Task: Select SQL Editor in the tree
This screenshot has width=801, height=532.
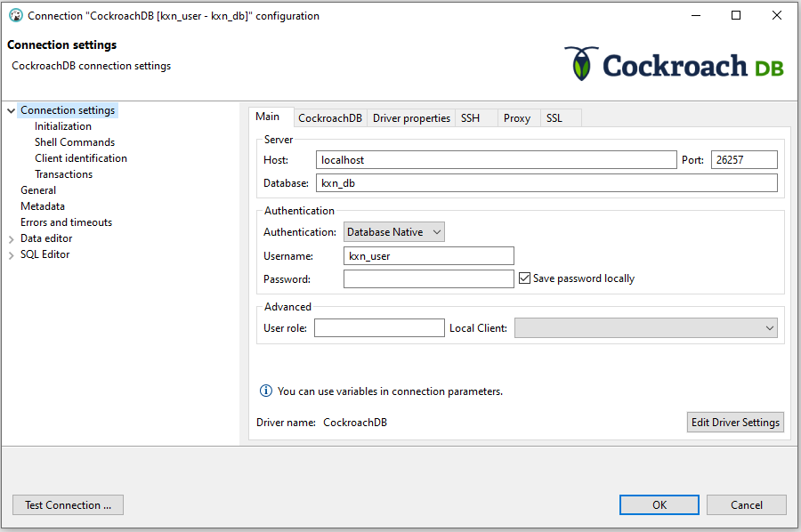Action: [x=44, y=254]
